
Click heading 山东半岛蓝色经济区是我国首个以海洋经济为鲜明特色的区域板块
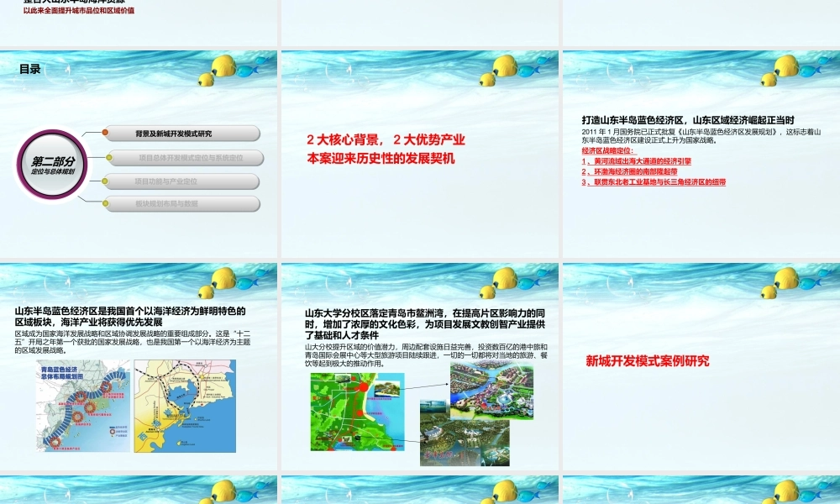[x=130, y=317]
